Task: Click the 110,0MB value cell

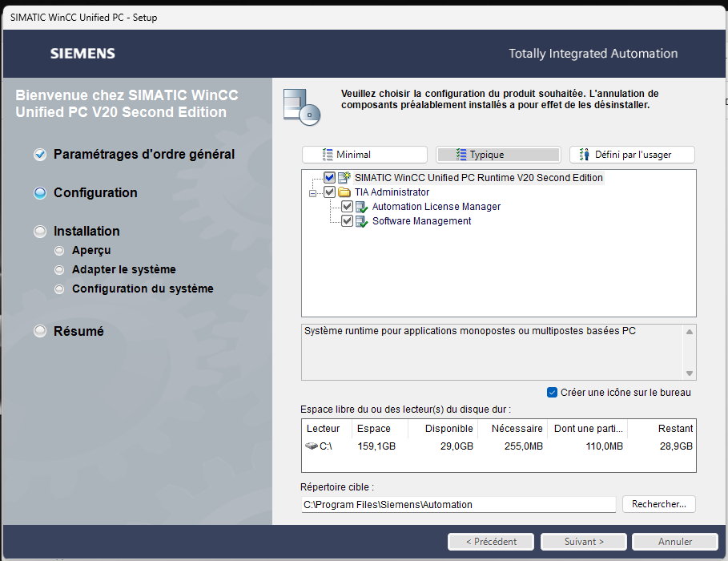Action: 604,446
